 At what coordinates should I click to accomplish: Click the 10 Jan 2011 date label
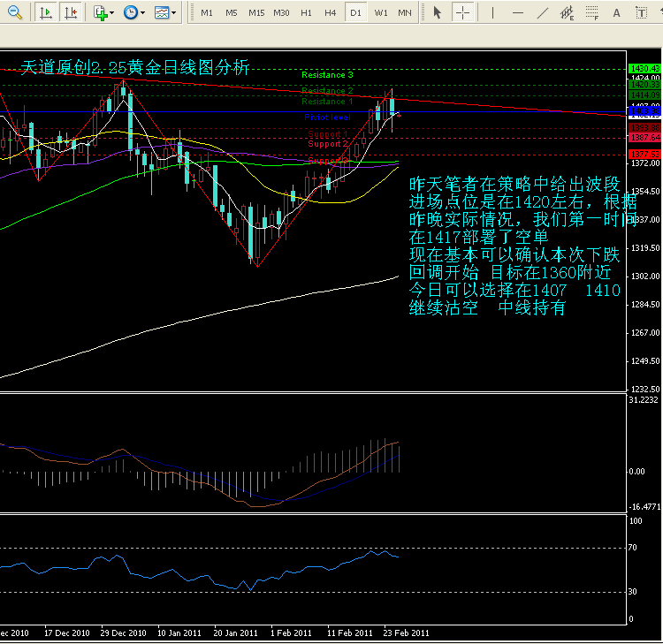coord(179,633)
